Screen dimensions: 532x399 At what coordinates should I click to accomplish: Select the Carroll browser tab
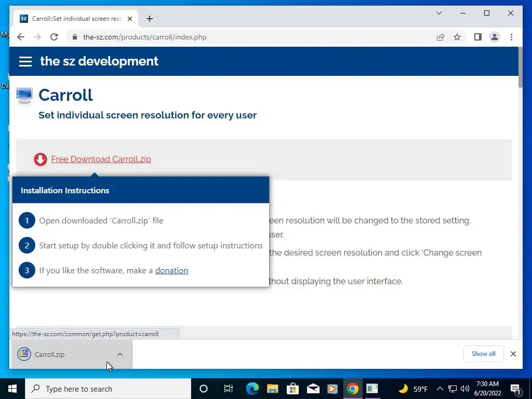(x=76, y=19)
